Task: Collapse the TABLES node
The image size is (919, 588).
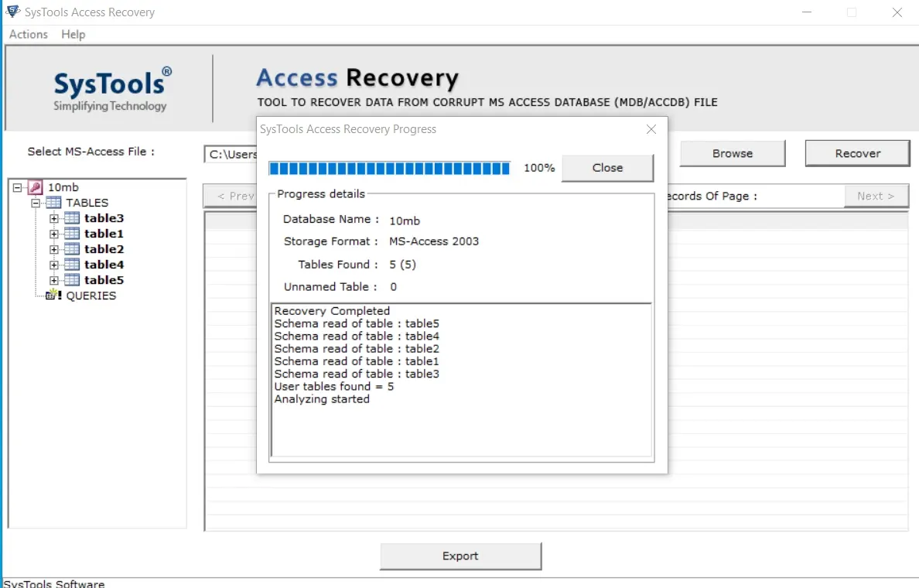Action: (x=36, y=203)
